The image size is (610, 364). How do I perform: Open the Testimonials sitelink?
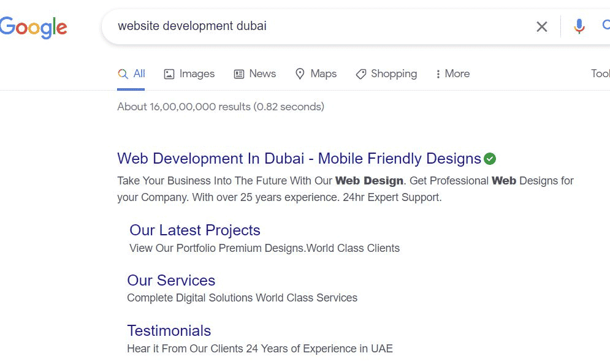click(x=169, y=330)
